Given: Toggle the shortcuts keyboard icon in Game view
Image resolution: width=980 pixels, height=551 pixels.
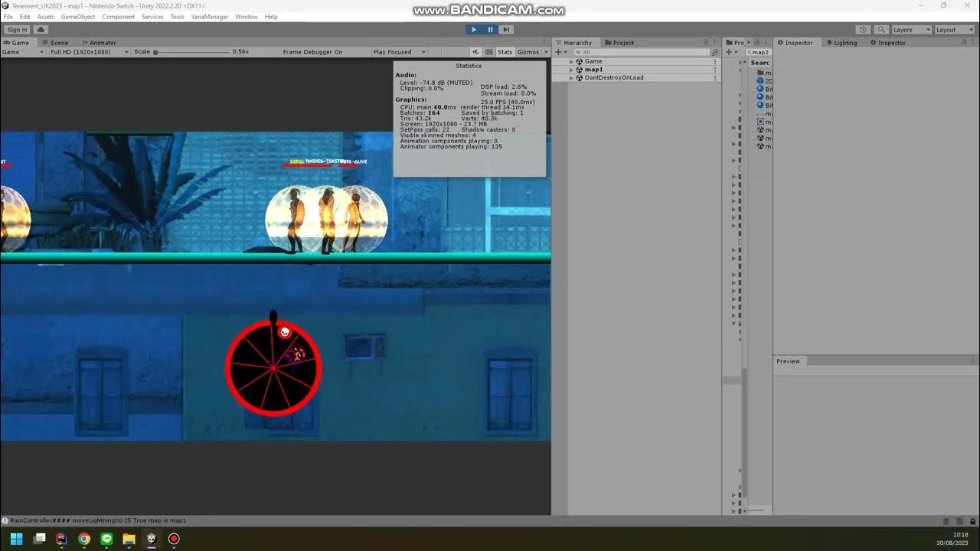Looking at the screenshot, I should 488,52.
